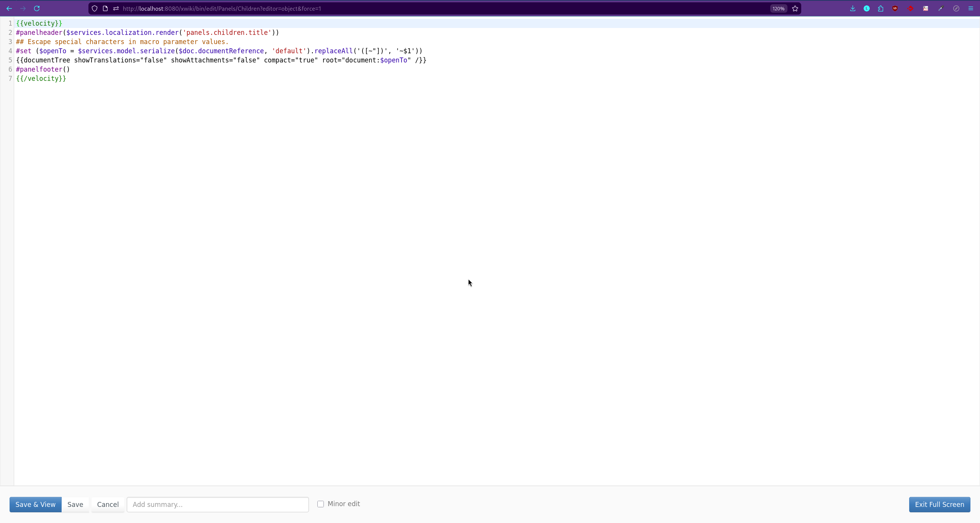Image resolution: width=980 pixels, height=523 pixels.
Task: Open the Firefox hamburger application menu
Action: pos(971,8)
